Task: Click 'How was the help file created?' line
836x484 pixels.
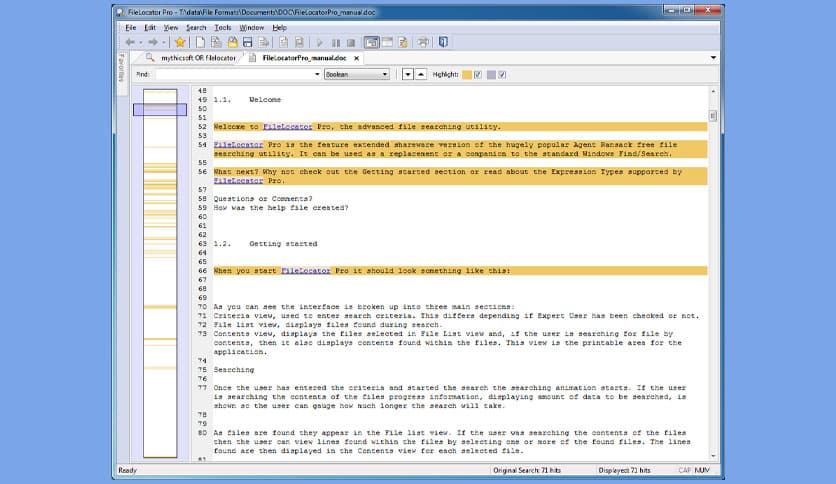Action: pyautogui.click(x=281, y=208)
